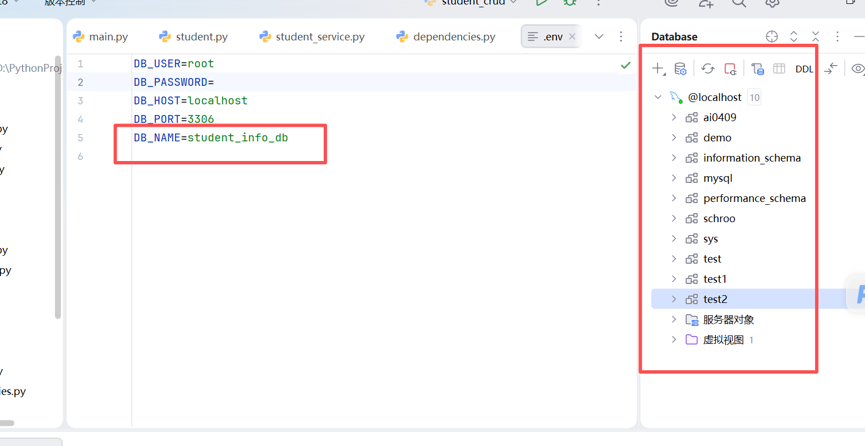Click the MySQL connection icon beside @localhost
Viewport: 865px width, 446px height.
click(x=676, y=97)
